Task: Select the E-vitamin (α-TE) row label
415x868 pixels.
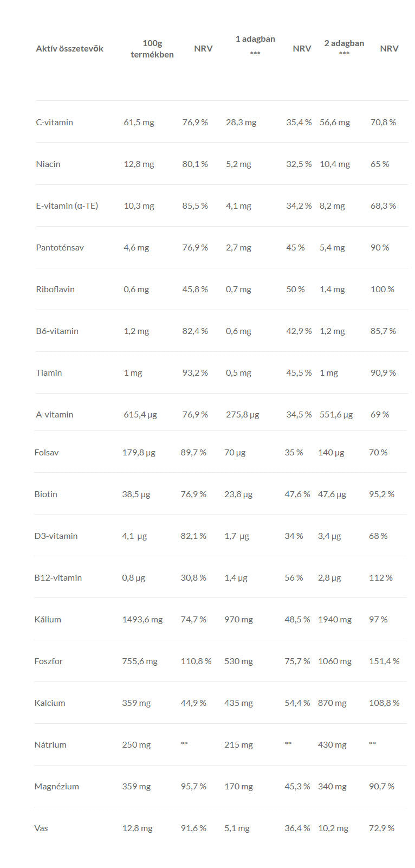Action: point(67,205)
